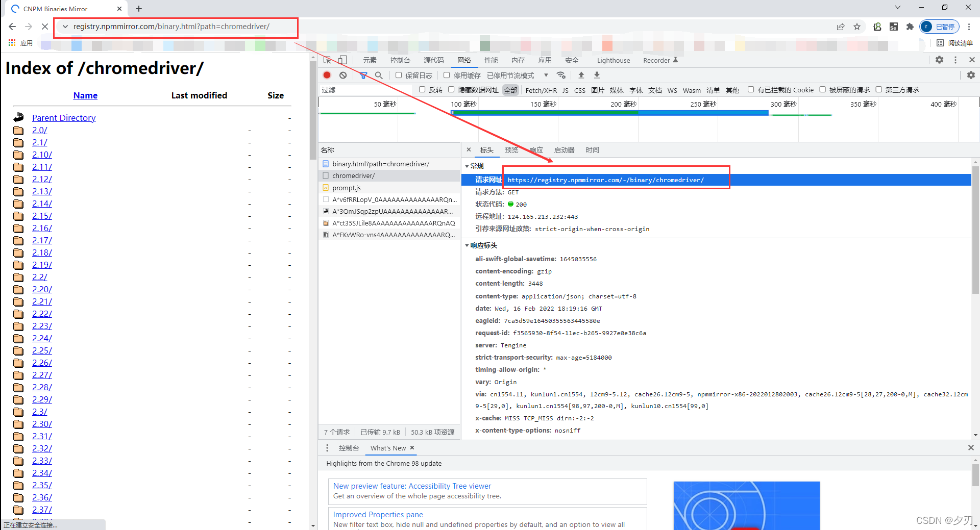The width and height of the screenshot is (980, 530).
Task: Close the What's New drawer tab
Action: point(412,447)
